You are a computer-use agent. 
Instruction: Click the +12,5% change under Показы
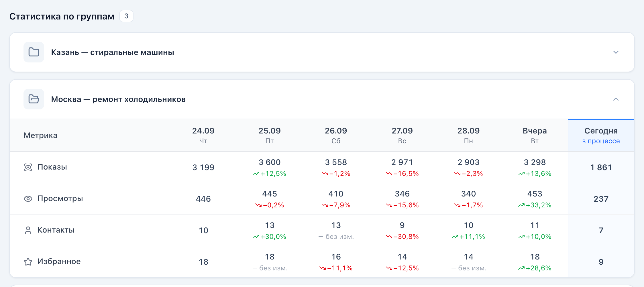point(270,174)
